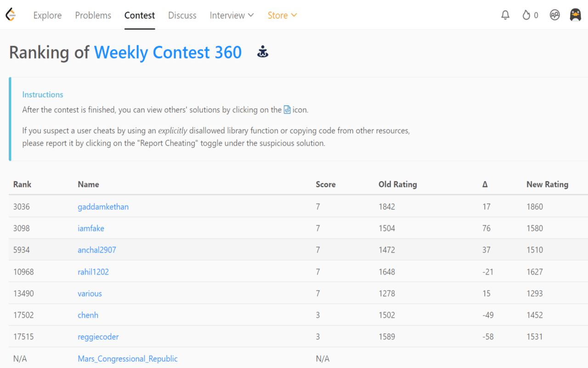The image size is (588, 368).
Task: Open the notifications bell
Action: point(505,15)
